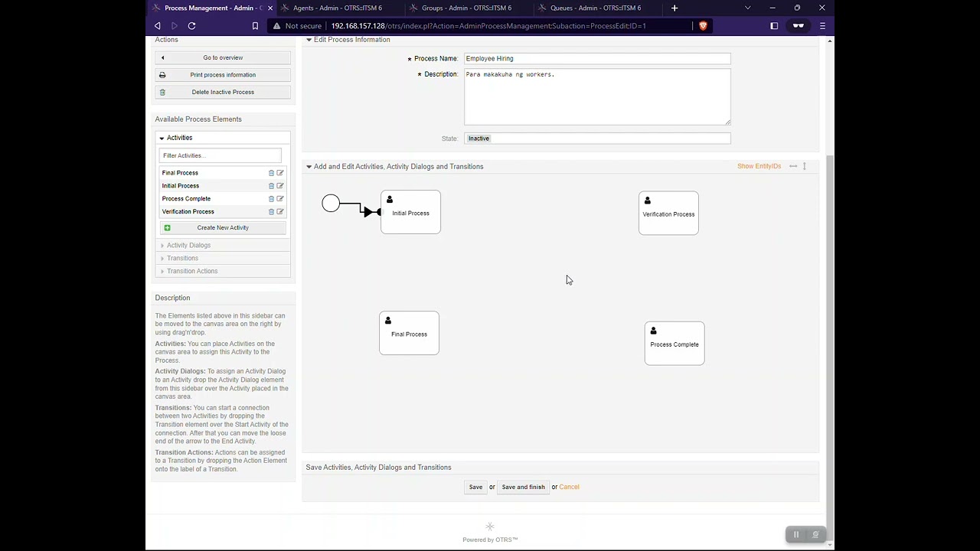This screenshot has width=980, height=551.
Task: Toggle the browser sidebar panel icon
Action: 774,26
